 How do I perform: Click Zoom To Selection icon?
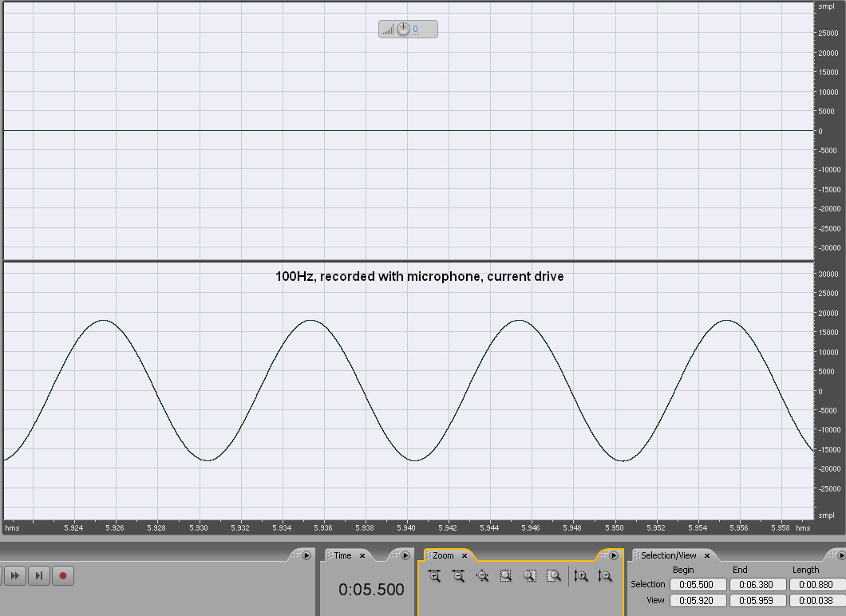[x=506, y=576]
